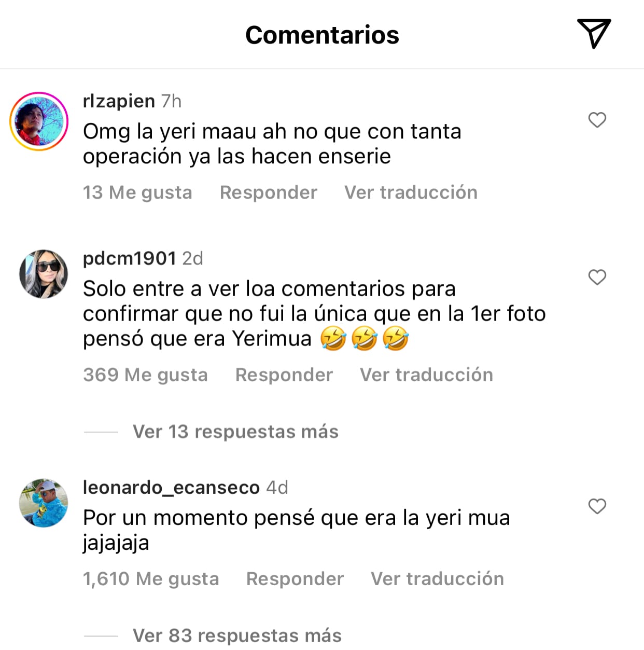This screenshot has width=644, height=650.
Task: Like pdcm1901's comment with heart
Action: click(597, 278)
